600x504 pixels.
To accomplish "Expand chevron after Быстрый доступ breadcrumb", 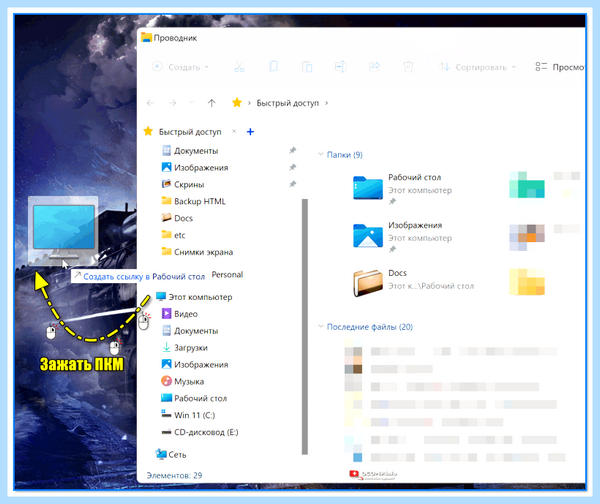I will (326, 103).
